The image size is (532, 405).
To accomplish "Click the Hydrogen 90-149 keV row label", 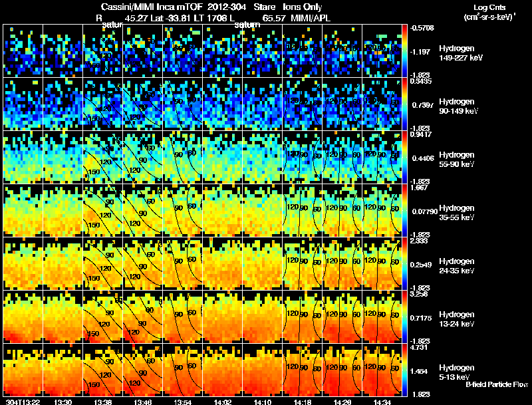I will pyautogui.click(x=458, y=106).
